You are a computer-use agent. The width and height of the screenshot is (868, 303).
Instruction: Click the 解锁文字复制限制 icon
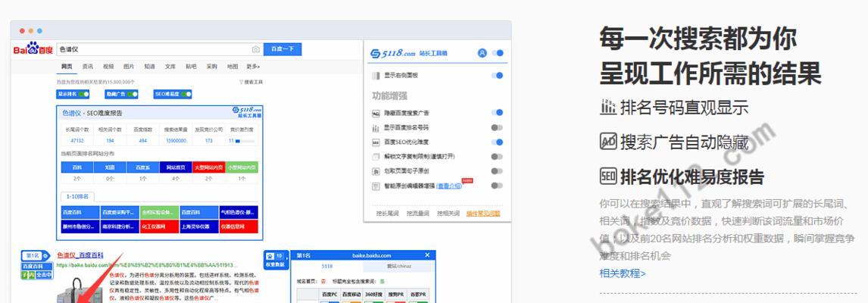[376, 157]
